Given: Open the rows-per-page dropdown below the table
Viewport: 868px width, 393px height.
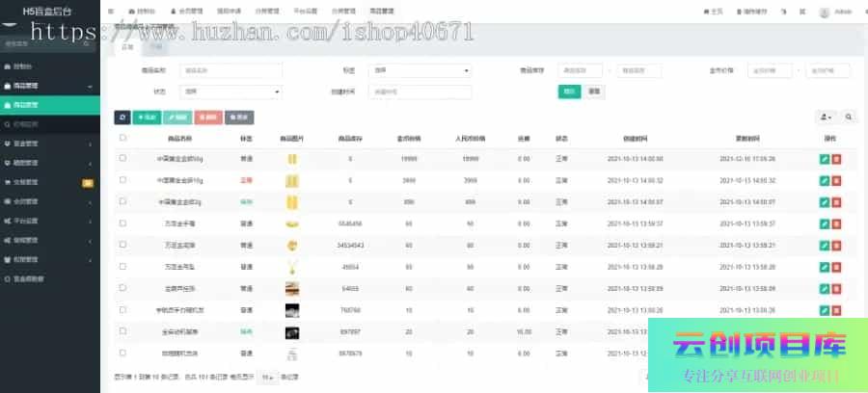Looking at the screenshot, I should click(266, 378).
